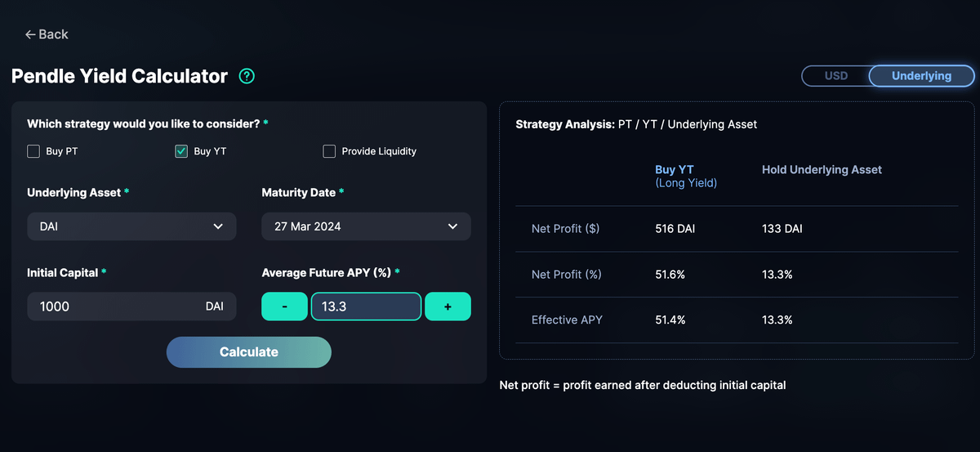Click the Effective APY row label

tap(567, 320)
